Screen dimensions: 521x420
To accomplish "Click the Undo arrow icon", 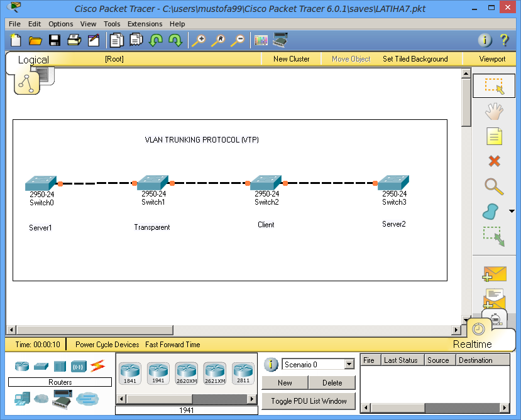I will [155, 40].
